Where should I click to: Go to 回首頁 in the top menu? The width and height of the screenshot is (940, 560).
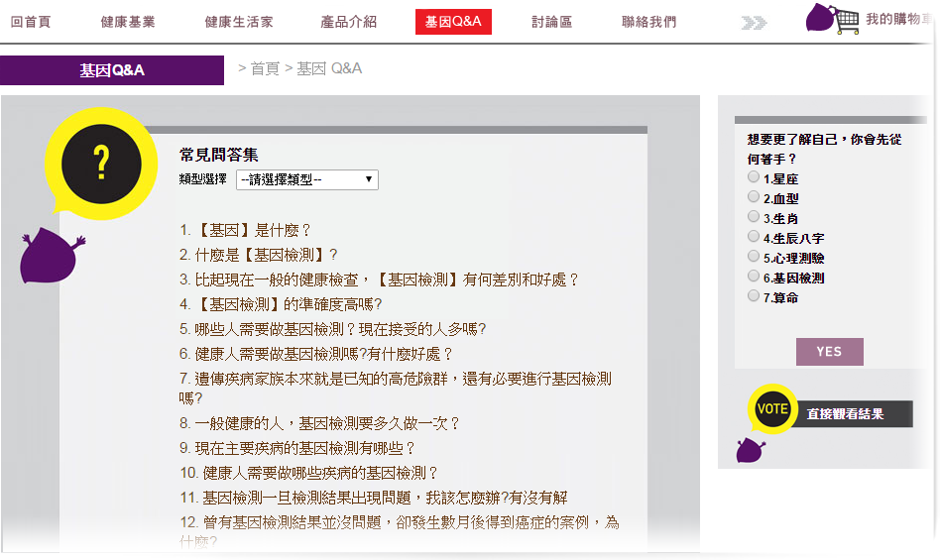(x=31, y=22)
